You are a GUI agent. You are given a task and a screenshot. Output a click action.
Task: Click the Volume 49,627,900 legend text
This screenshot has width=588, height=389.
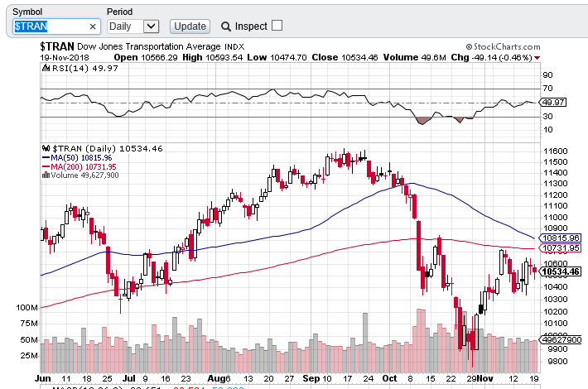click(84, 175)
